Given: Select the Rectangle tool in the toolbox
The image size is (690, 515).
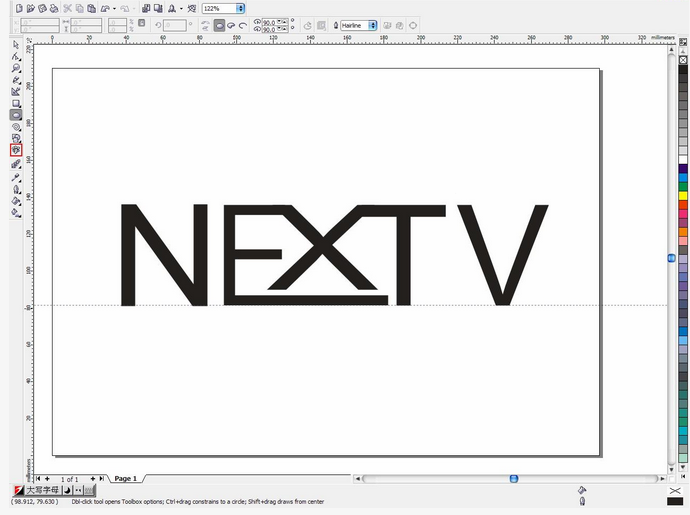Looking at the screenshot, I should [x=16, y=103].
